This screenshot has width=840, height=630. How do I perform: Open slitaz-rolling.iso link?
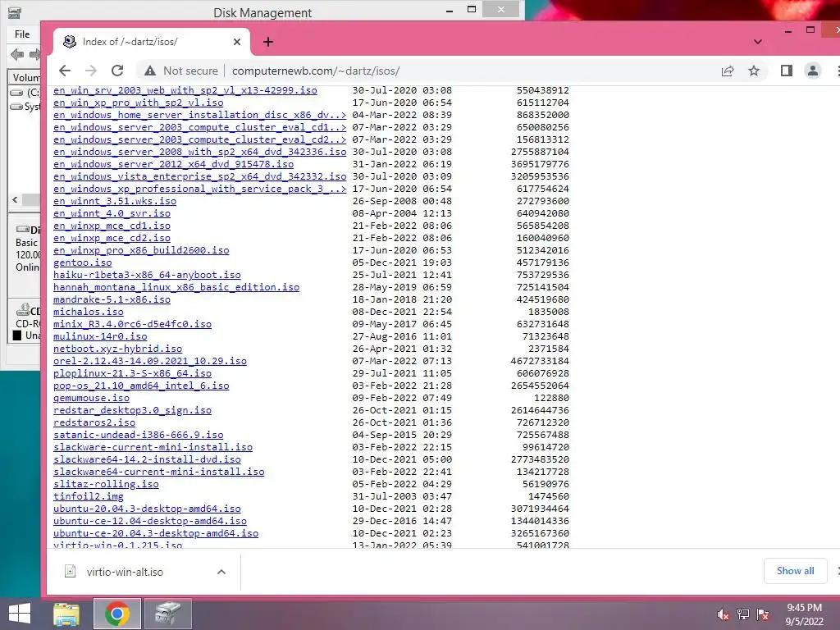tap(106, 484)
